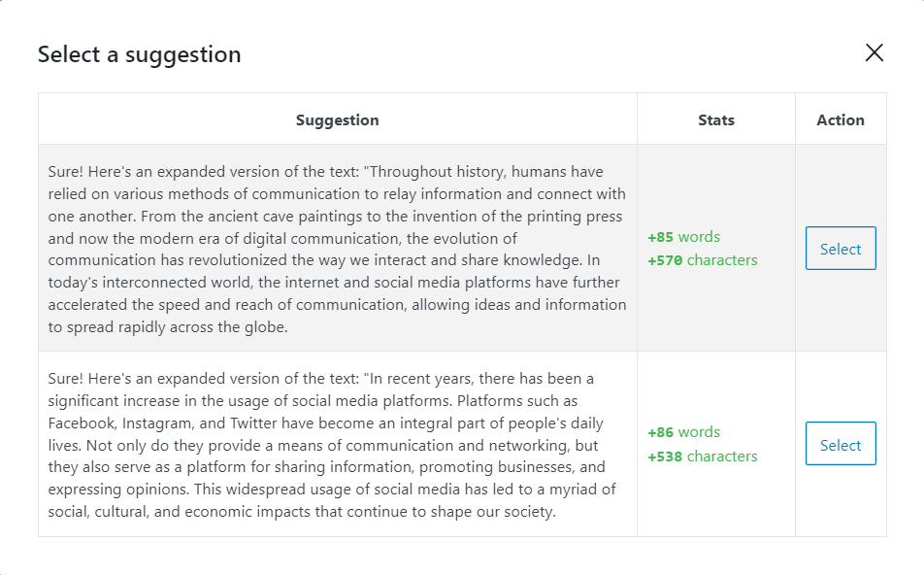Viewport: 924px width, 575px height.
Task: Click the Action column header
Action: pyautogui.click(x=841, y=119)
